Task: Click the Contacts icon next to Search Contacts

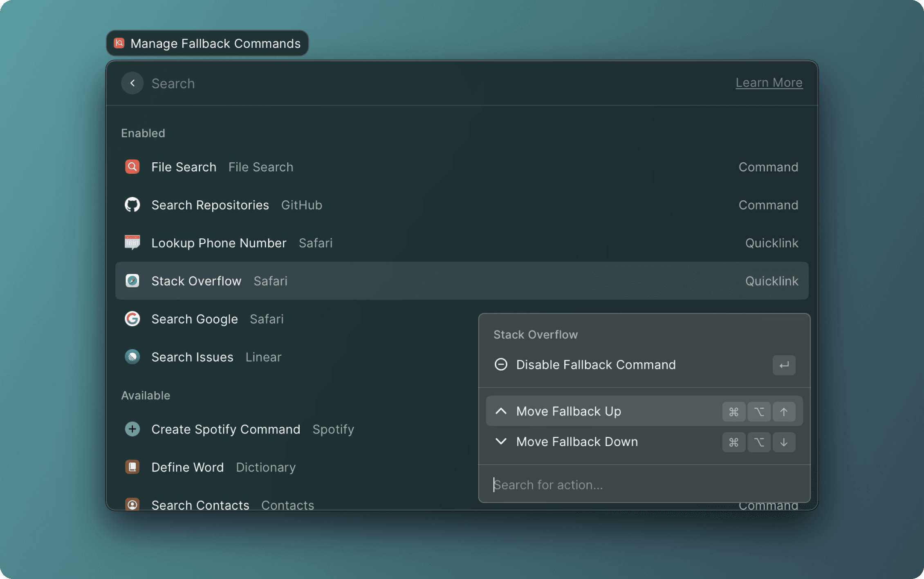Action: coord(132,505)
